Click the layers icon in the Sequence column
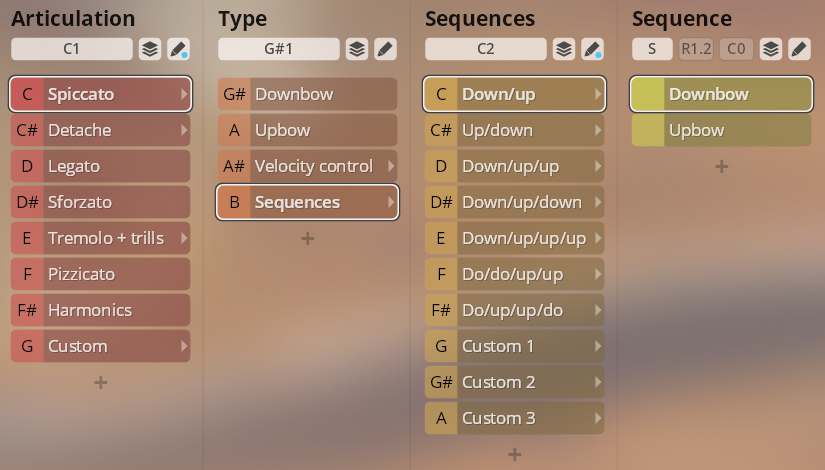Image resolution: width=825 pixels, height=470 pixels. (x=770, y=49)
